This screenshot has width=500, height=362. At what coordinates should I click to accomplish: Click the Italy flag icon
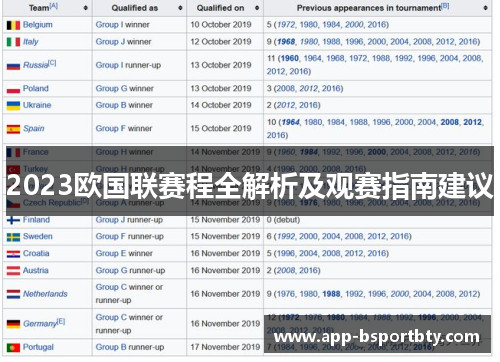tap(13, 42)
